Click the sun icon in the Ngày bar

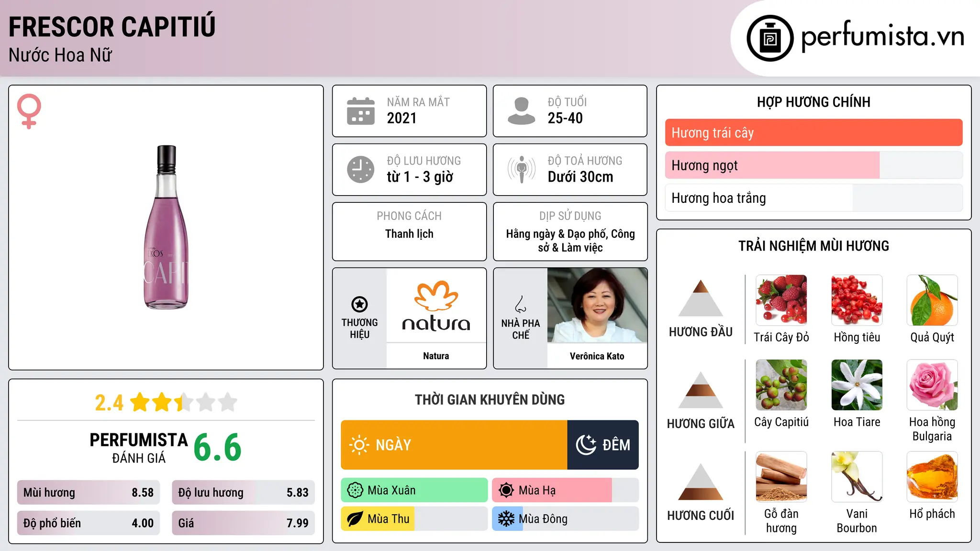coord(359,445)
